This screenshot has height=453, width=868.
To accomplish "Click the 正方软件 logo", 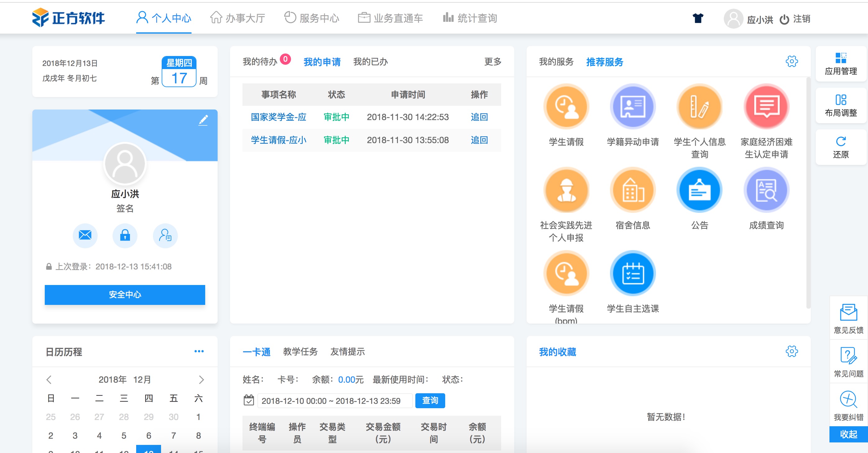I will (68, 18).
